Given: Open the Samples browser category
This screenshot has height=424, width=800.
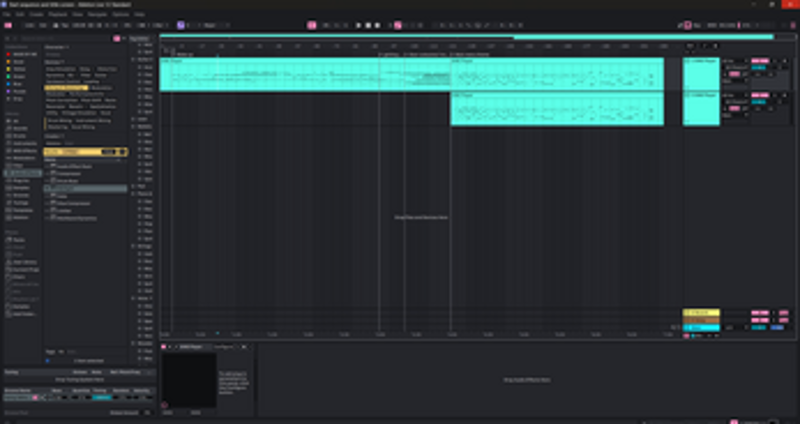Looking at the screenshot, I should [x=21, y=188].
